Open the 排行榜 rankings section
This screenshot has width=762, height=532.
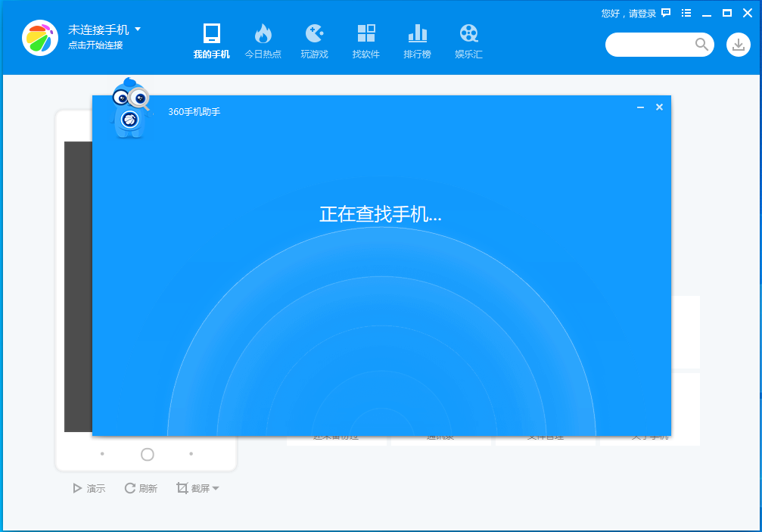tap(418, 39)
